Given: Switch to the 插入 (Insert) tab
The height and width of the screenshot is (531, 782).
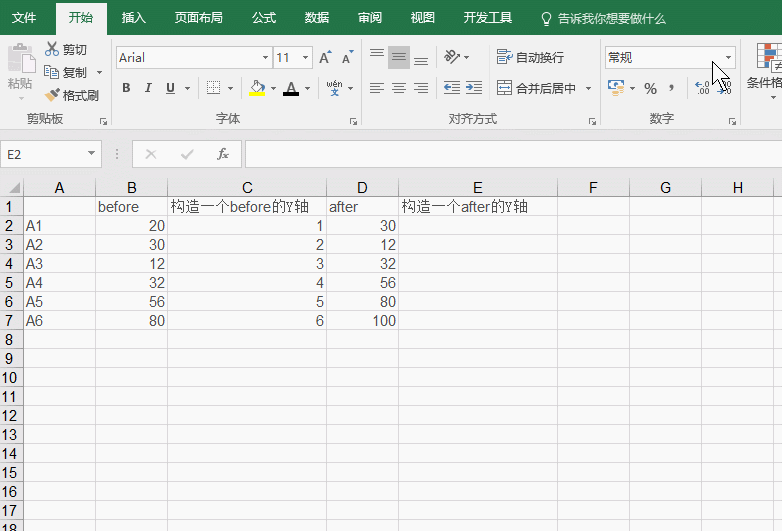Looking at the screenshot, I should 133,17.
